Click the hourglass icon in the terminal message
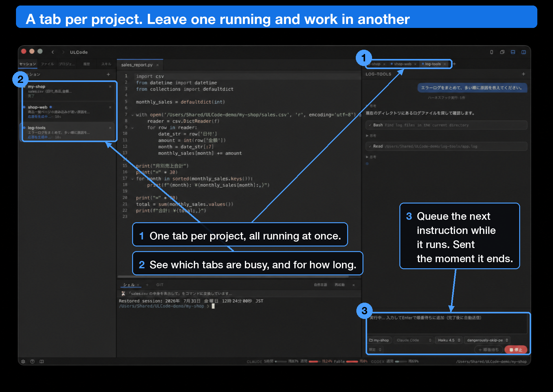 (x=123, y=293)
